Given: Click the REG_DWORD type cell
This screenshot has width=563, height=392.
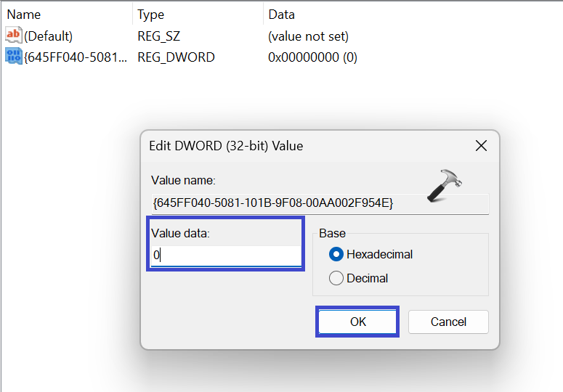Looking at the screenshot, I should tap(176, 57).
